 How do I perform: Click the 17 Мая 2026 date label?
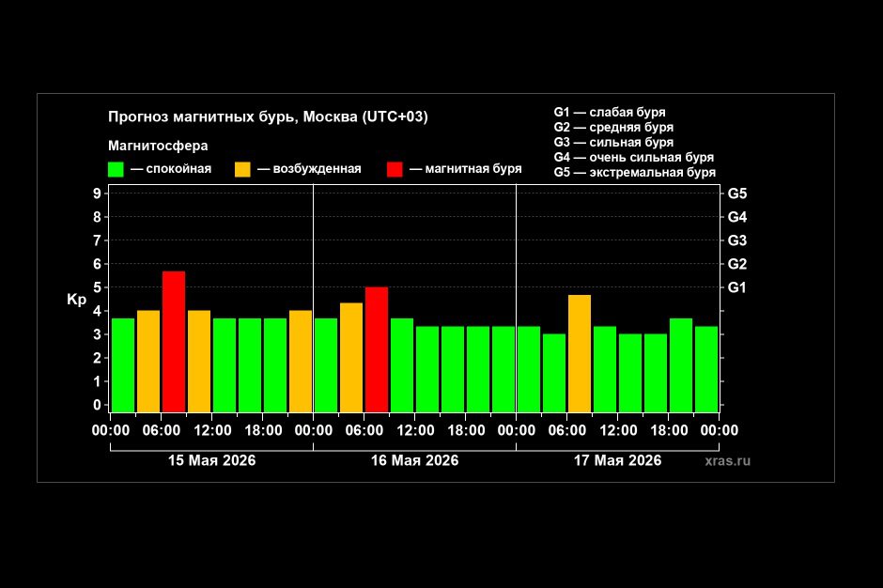(617, 460)
